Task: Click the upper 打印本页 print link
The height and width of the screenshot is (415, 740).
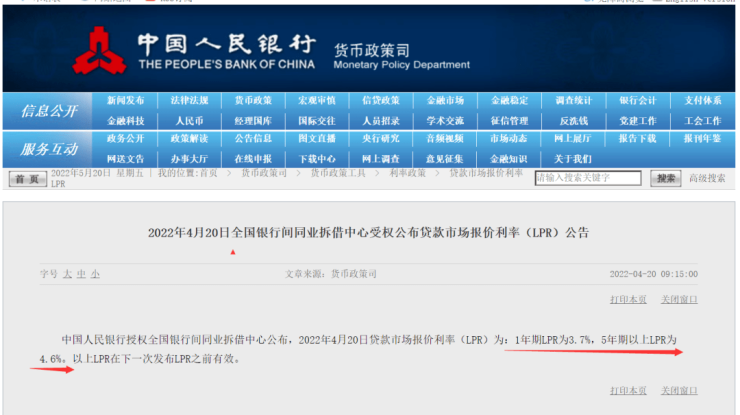Action: click(x=628, y=299)
